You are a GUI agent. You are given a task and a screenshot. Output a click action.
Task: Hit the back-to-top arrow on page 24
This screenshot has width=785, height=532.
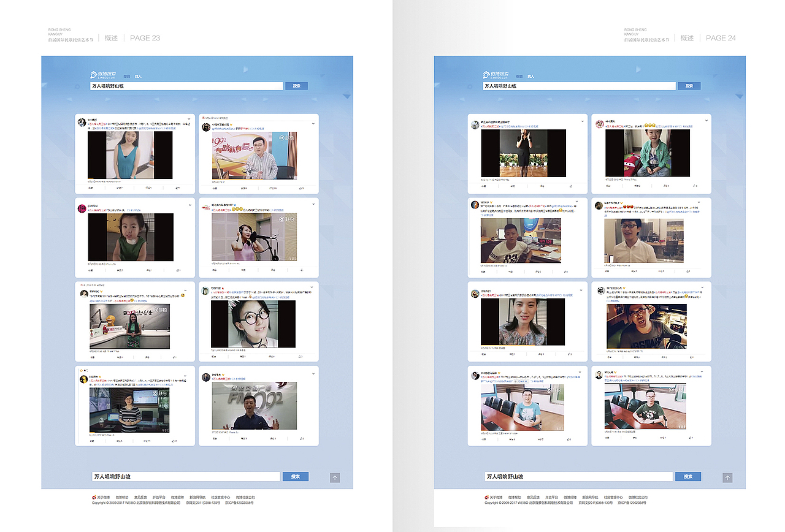point(727,477)
